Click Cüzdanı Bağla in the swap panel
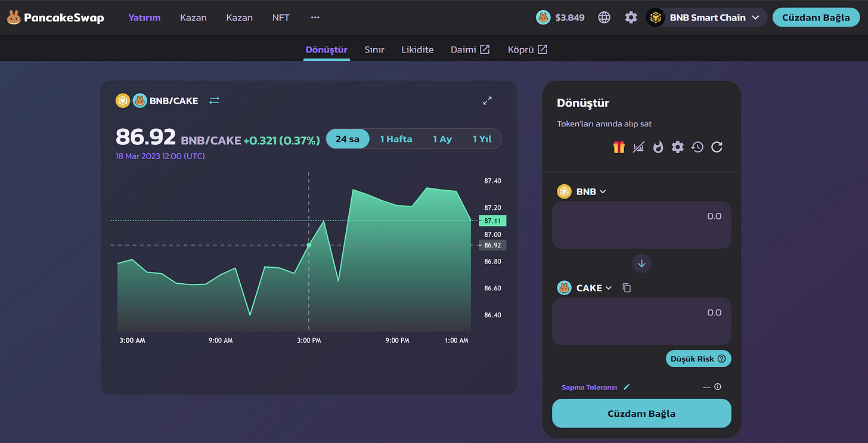This screenshot has width=868, height=443. (641, 413)
